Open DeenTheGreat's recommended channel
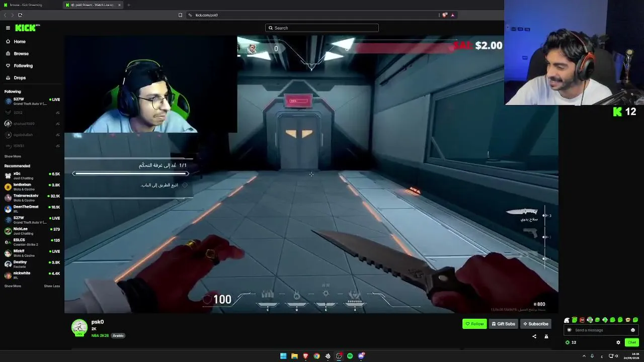 pyautogui.click(x=32, y=209)
